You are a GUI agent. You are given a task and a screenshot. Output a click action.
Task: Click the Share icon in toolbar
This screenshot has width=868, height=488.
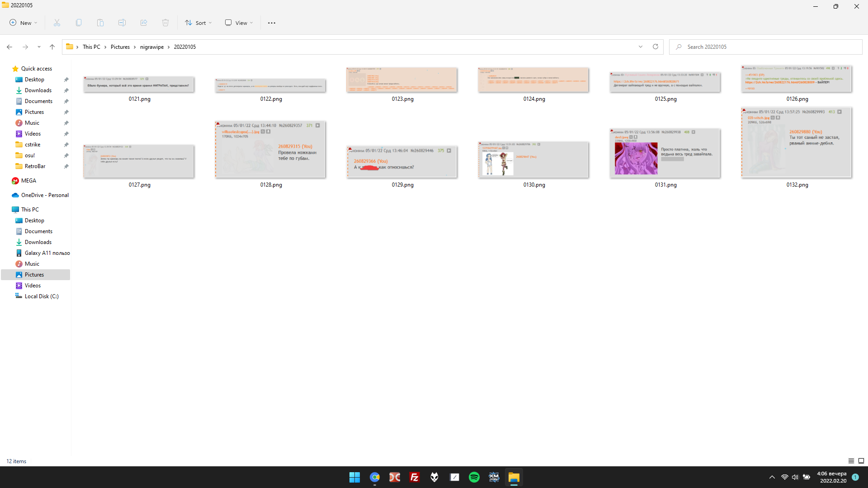click(144, 23)
